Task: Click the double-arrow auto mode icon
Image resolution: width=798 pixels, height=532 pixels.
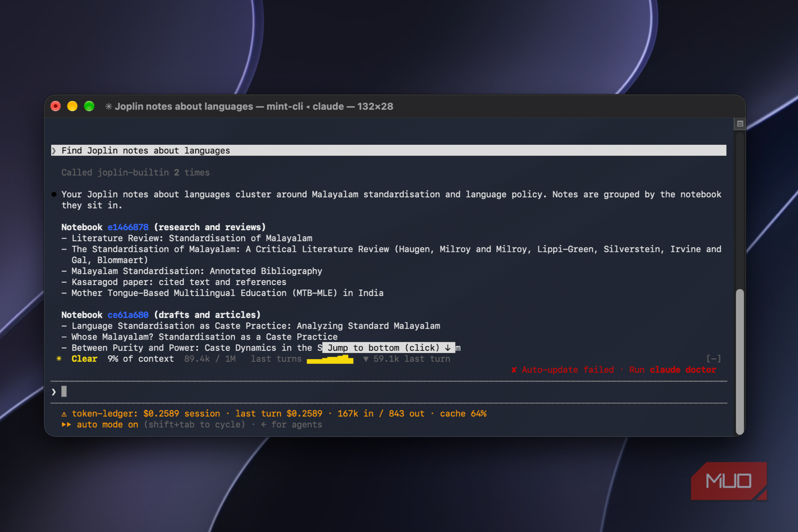Action: 66,425
